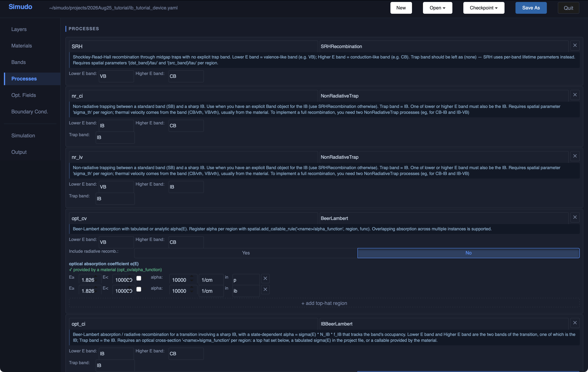This screenshot has height=372, width=588.
Task: Change the region ib selection
Action: 246,291
